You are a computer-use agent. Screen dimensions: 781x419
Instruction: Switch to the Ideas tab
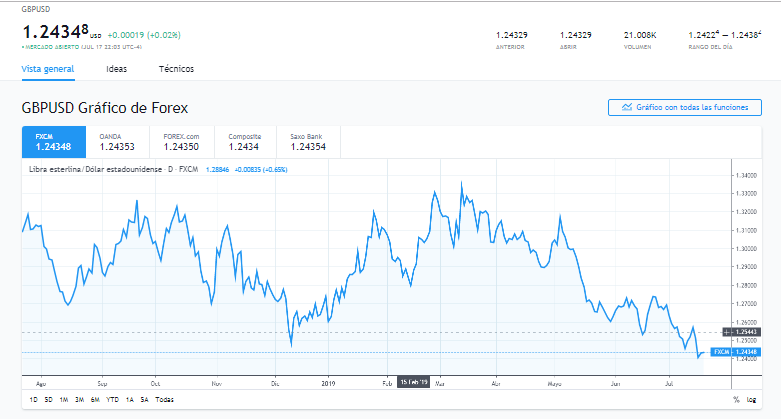click(x=116, y=69)
